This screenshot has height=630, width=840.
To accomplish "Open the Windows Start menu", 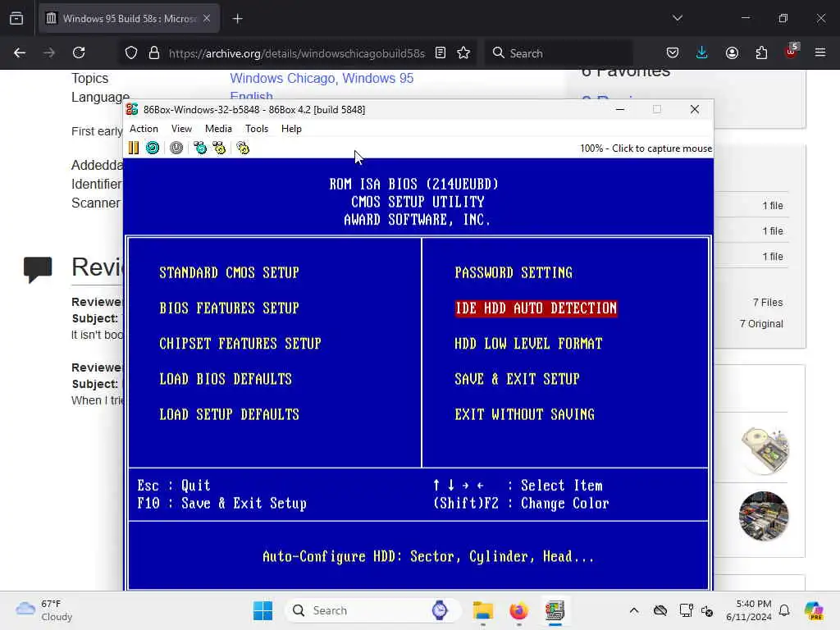I will coord(262,610).
